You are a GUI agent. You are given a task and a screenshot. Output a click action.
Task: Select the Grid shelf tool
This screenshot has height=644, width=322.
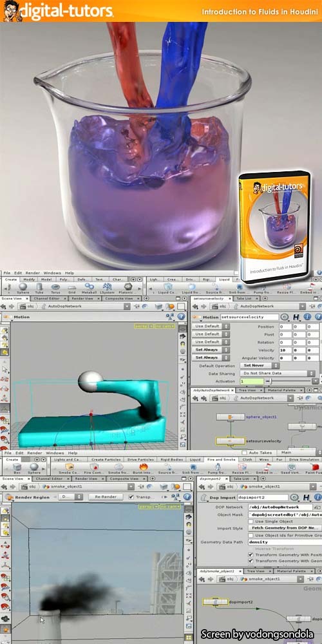(x=71, y=287)
